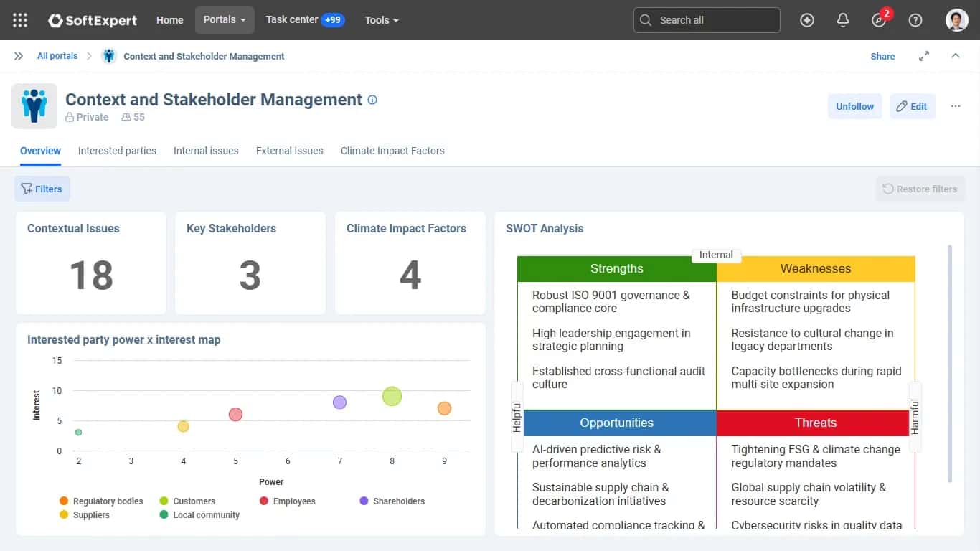Open the Task center

point(305,20)
